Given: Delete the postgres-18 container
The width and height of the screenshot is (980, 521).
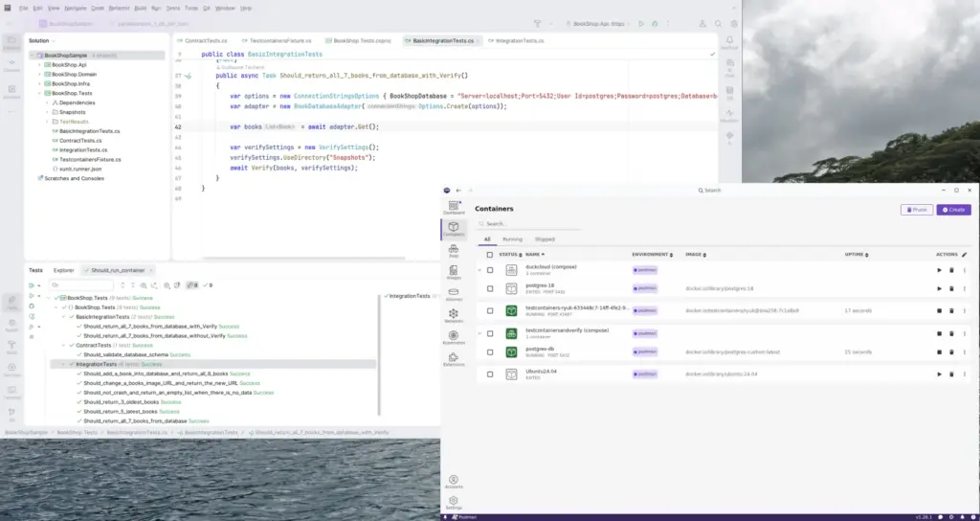Looking at the screenshot, I should point(951,288).
